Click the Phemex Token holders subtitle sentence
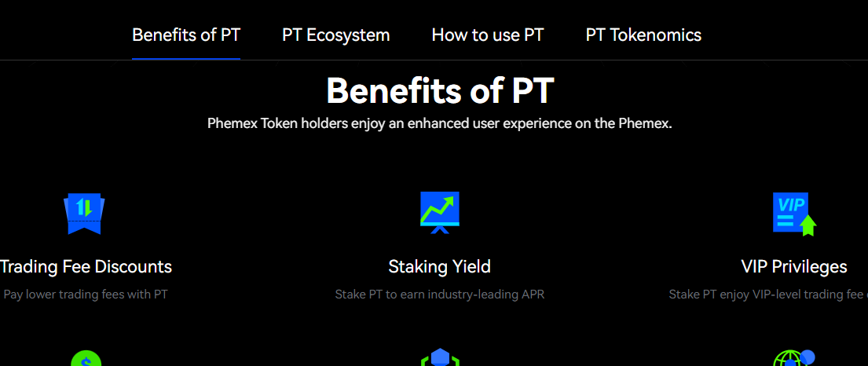Image resolution: width=868 pixels, height=366 pixels. click(x=440, y=123)
